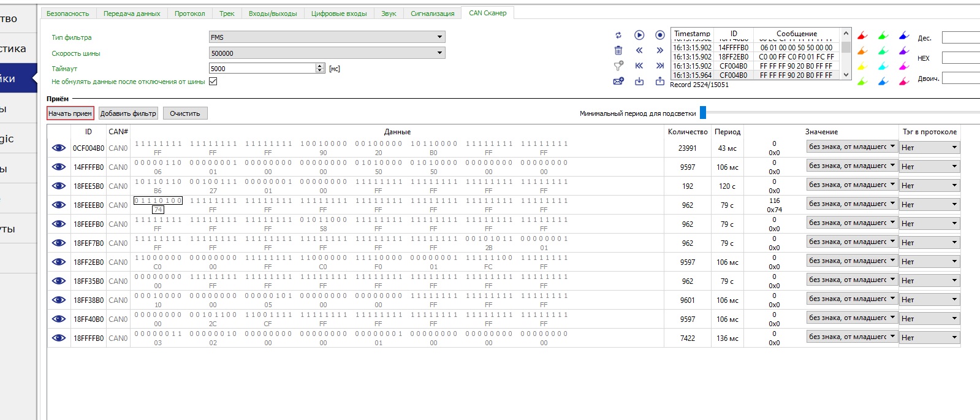Toggle visibility eye for ID 0CF004B0
Image resolution: width=980 pixels, height=420 pixels.
coord(59,148)
